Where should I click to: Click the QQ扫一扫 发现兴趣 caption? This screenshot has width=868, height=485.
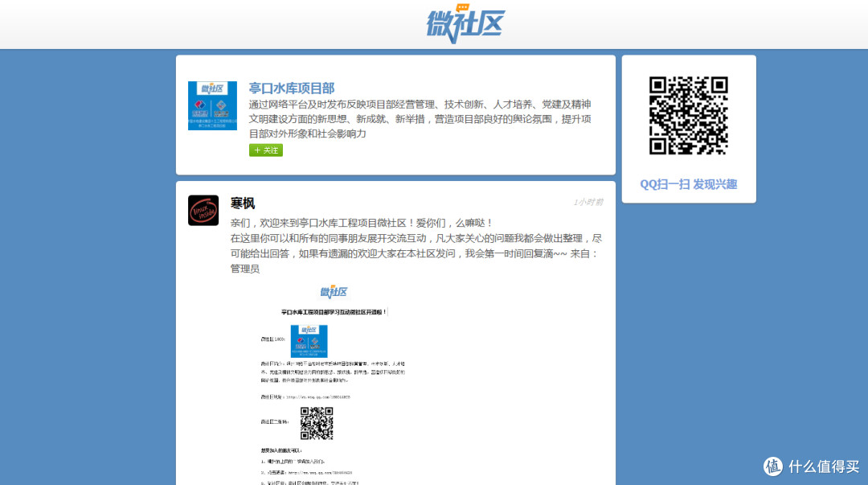(x=688, y=184)
